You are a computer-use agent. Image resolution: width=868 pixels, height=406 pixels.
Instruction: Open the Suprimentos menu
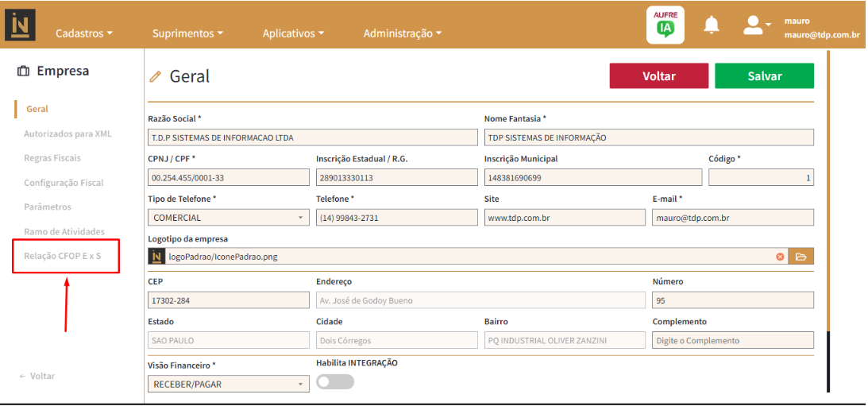pos(187,33)
